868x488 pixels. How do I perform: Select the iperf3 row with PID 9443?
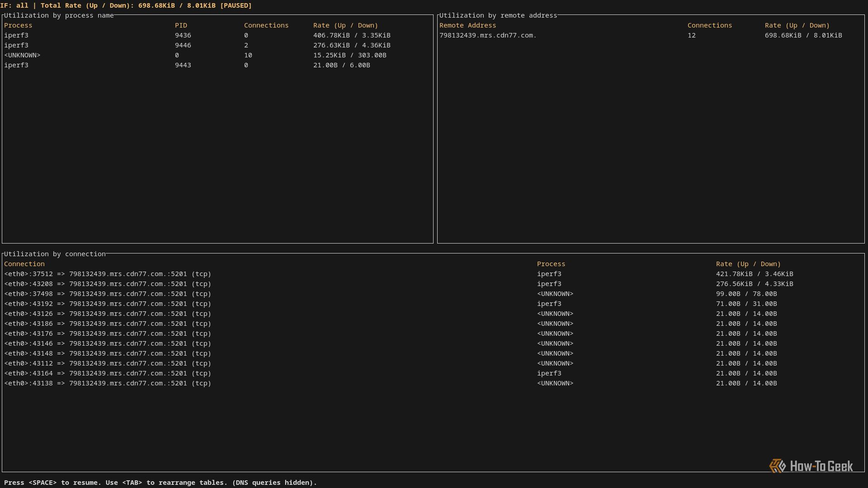[x=16, y=65]
